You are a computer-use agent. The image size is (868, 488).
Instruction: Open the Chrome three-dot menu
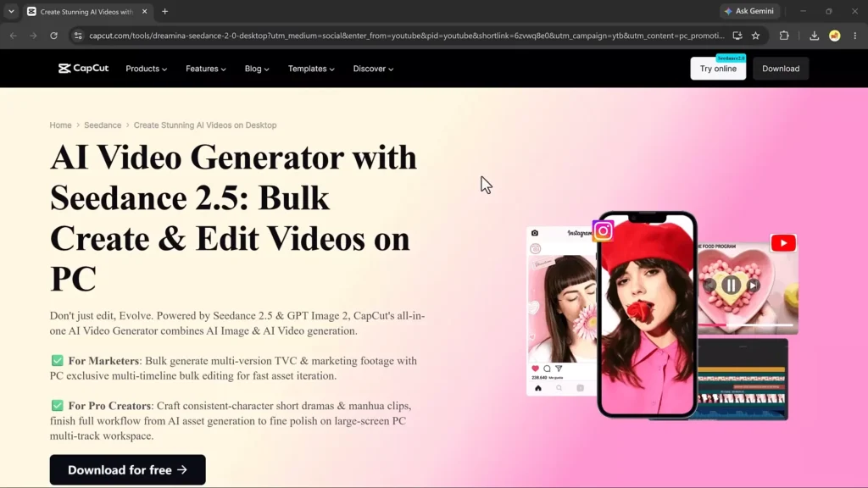855,36
